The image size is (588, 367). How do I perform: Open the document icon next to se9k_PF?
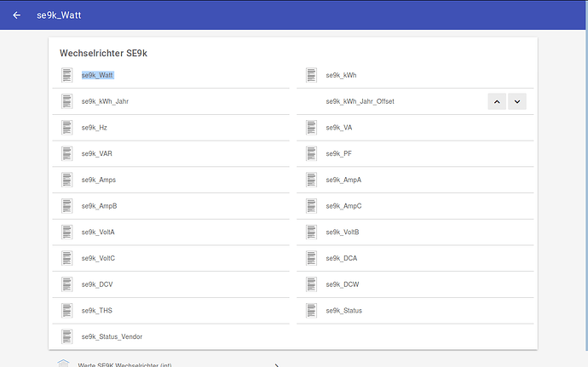click(x=311, y=154)
